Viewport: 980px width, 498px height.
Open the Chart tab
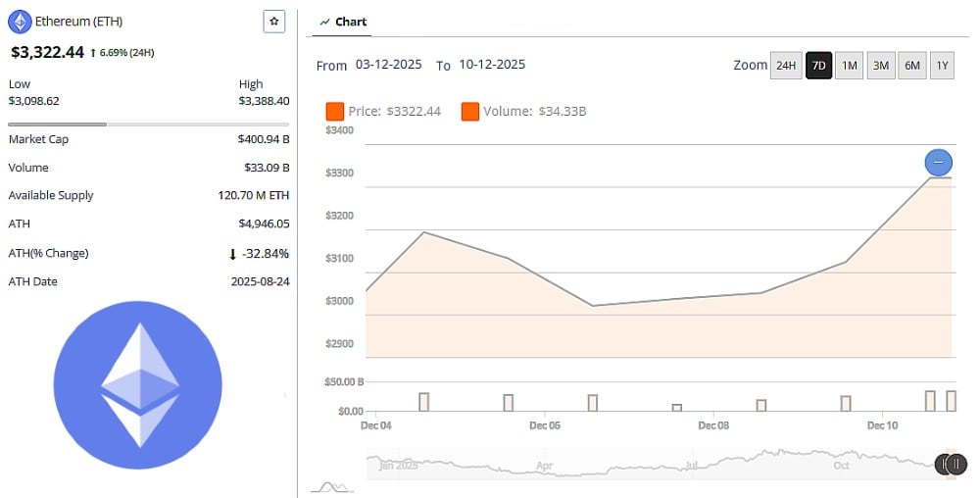point(342,22)
